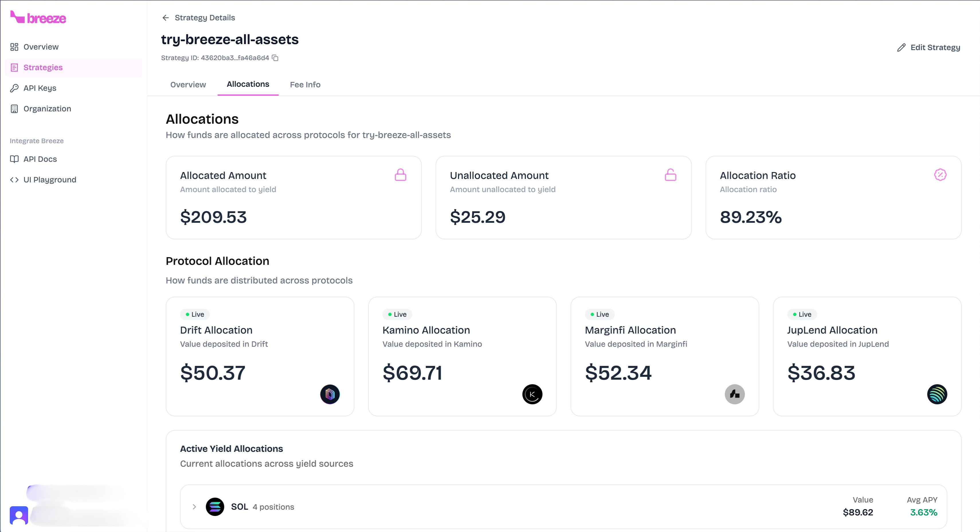
Task: Click the Kamino logo on its allocation card
Action: [x=532, y=394]
